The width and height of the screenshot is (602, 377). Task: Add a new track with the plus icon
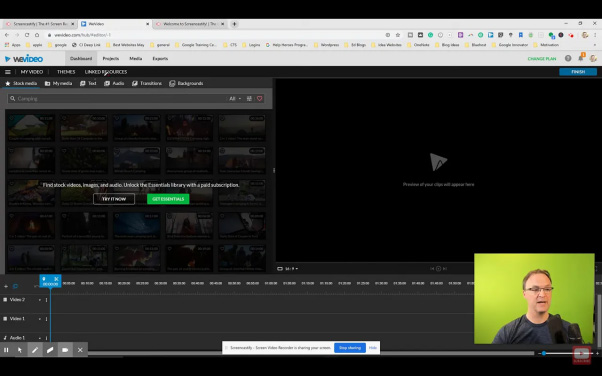coord(6,286)
